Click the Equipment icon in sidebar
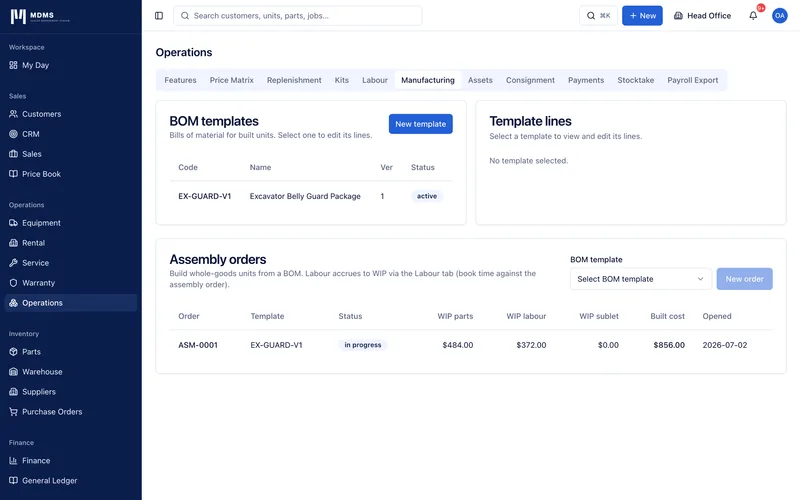 pos(13,223)
